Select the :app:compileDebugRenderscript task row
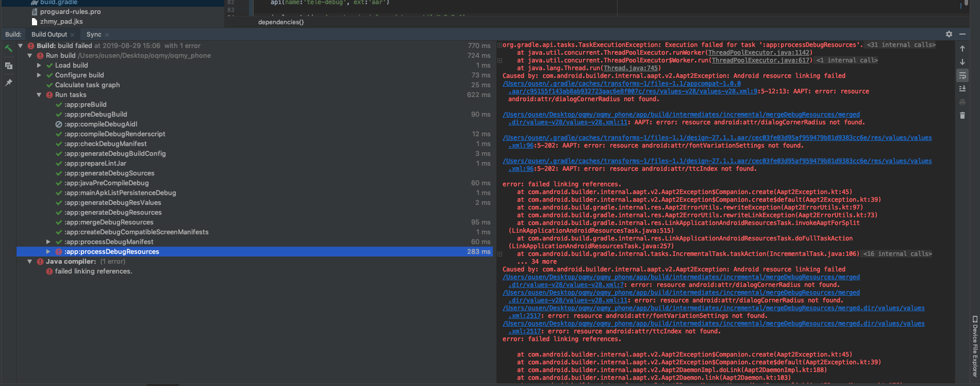 [x=254, y=134]
